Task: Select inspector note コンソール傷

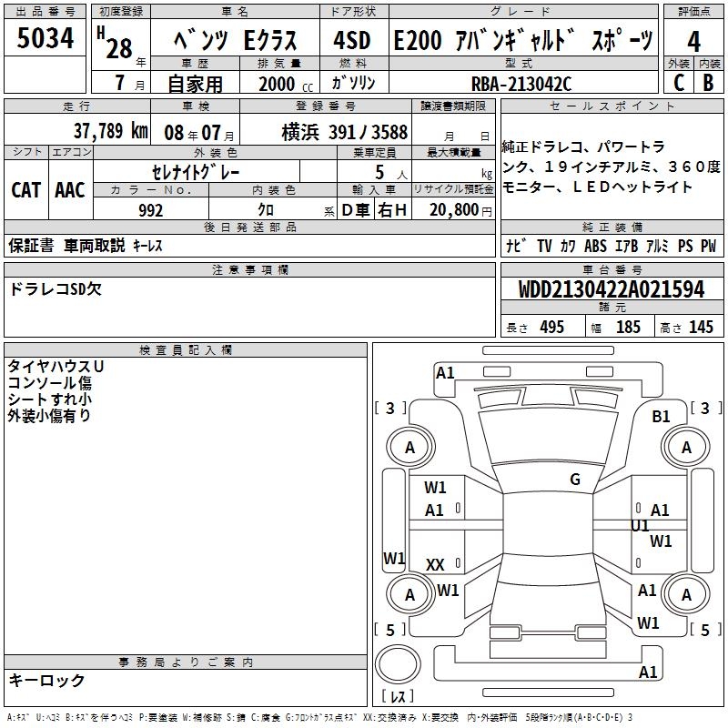Action: pyautogui.click(x=50, y=382)
